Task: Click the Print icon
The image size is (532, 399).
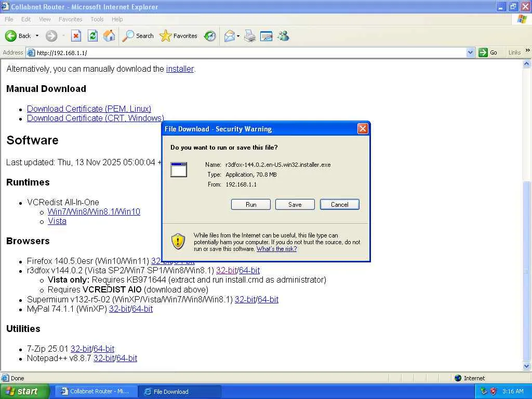Action: pos(250,36)
